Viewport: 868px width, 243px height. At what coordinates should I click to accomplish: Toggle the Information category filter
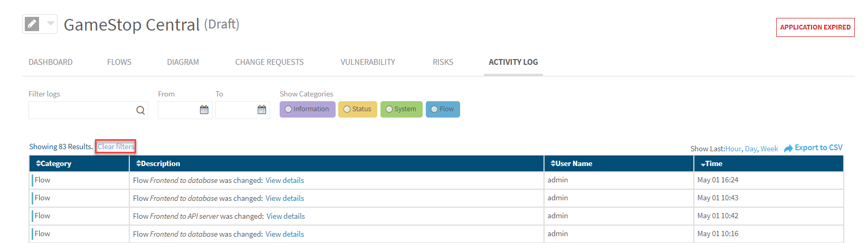pyautogui.click(x=307, y=109)
